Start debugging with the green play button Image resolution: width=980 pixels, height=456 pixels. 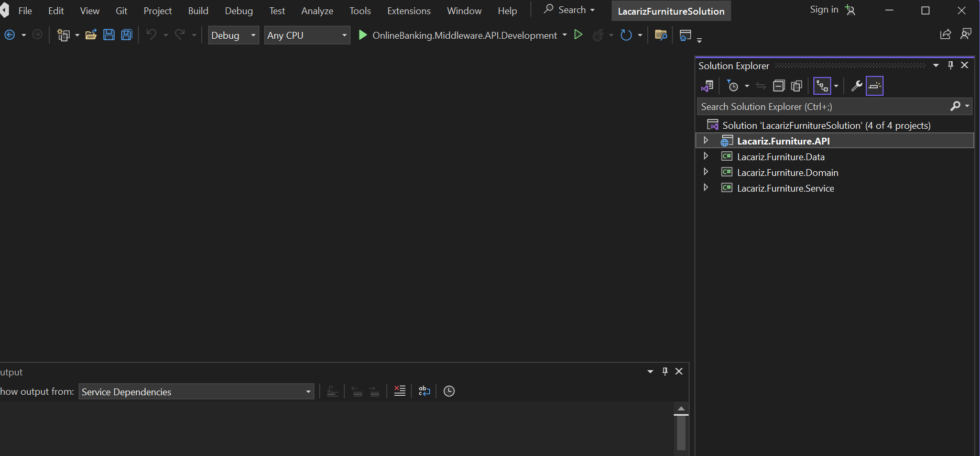click(x=362, y=35)
